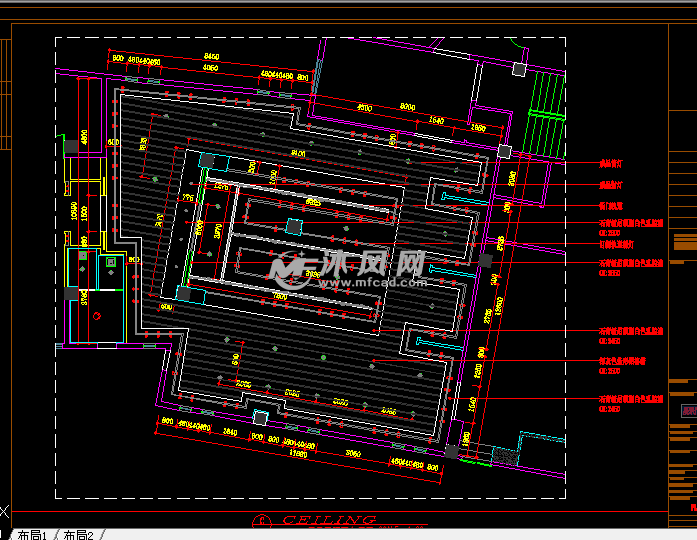Select the cyan hatched block at bottom right
697x540 pixels.
point(507,456)
